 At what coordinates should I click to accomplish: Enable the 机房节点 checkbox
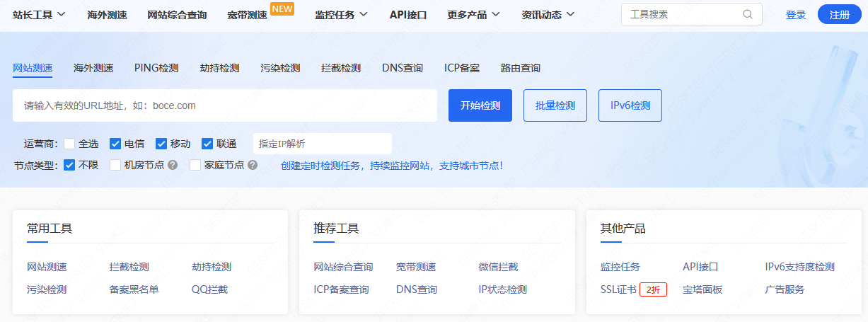point(115,165)
